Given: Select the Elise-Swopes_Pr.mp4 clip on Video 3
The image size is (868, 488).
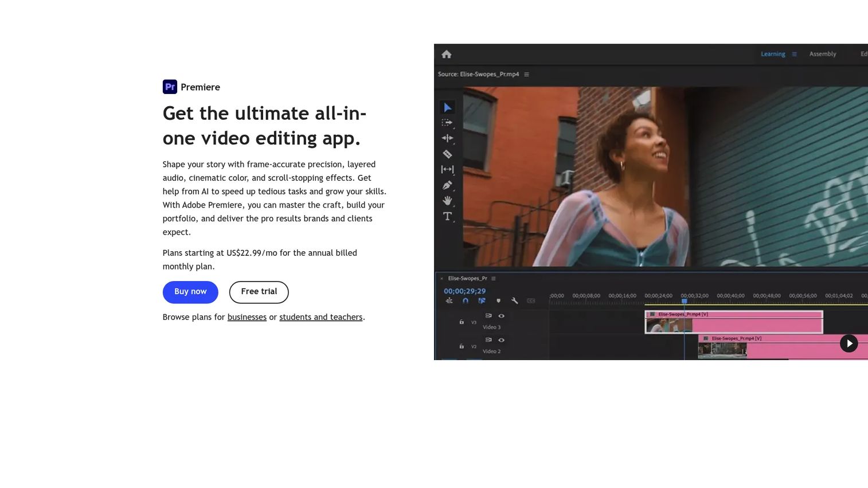Looking at the screenshot, I should [x=734, y=322].
